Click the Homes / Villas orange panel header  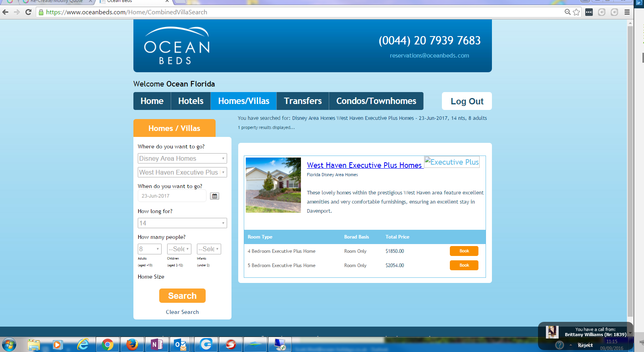pos(174,128)
